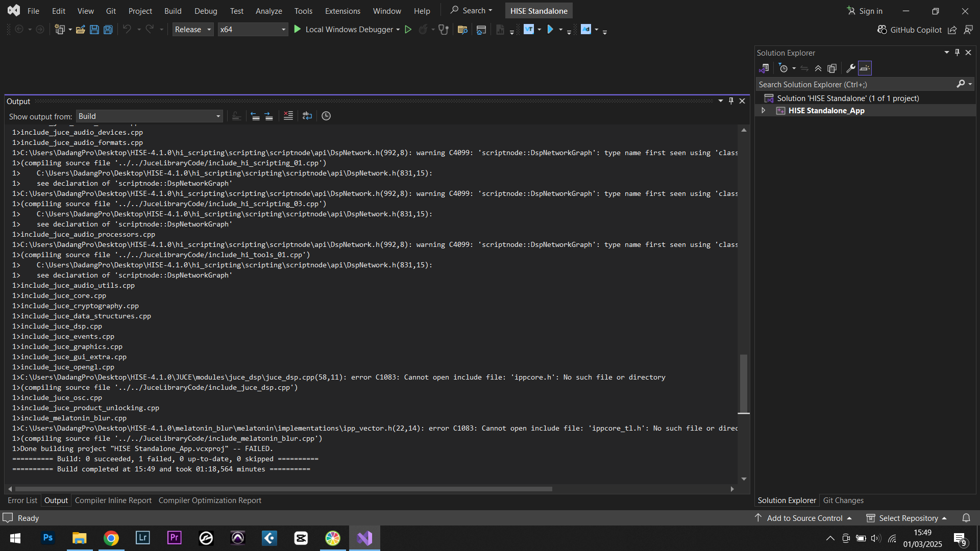Click the Output horizontal scrollbar thumb
This screenshot has height=551, width=980.
click(284, 489)
